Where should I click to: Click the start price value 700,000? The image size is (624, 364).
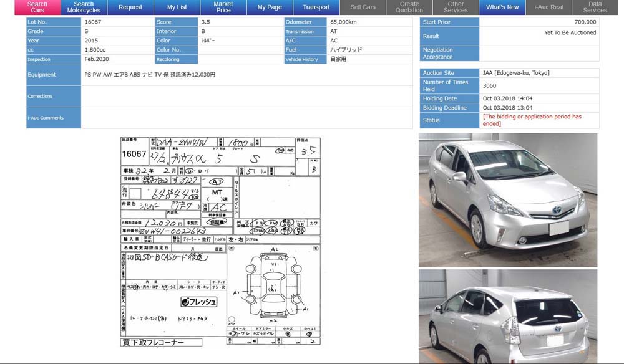click(585, 22)
